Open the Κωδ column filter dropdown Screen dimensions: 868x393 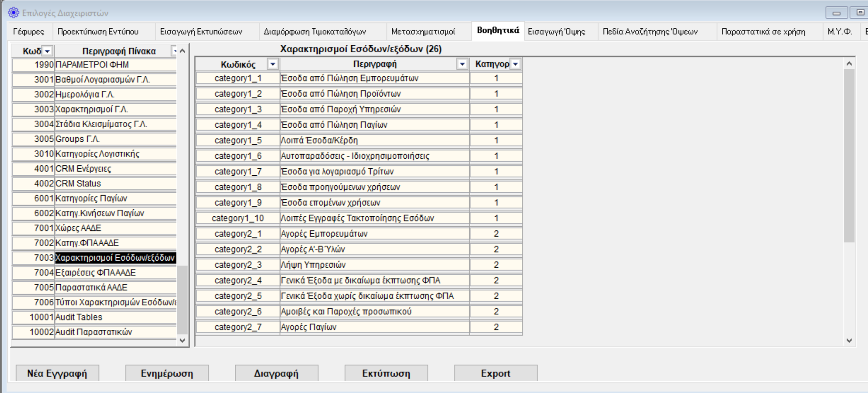pos(47,51)
